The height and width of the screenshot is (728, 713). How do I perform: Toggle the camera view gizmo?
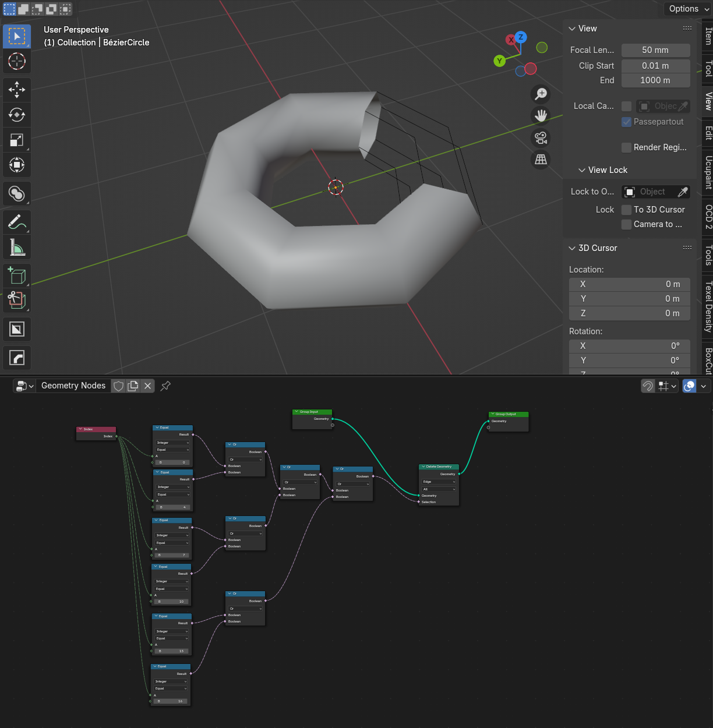541,137
